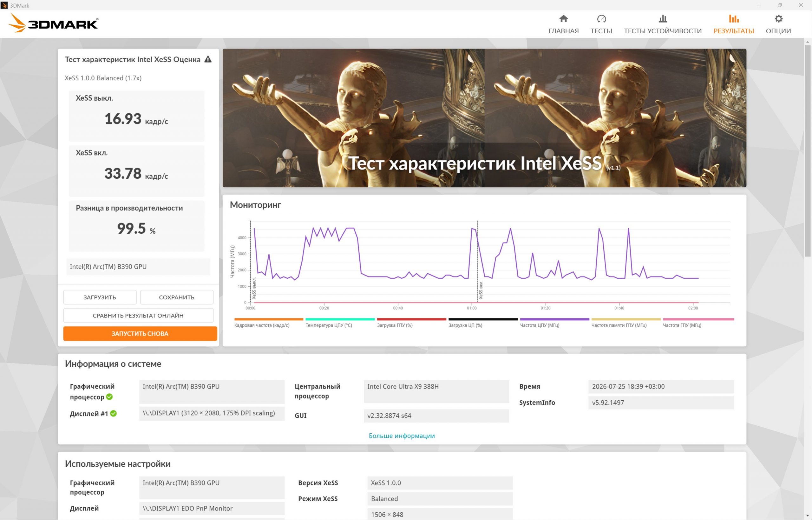Click the scrollbar up arrow
This screenshot has height=520, width=812.
(808, 42)
